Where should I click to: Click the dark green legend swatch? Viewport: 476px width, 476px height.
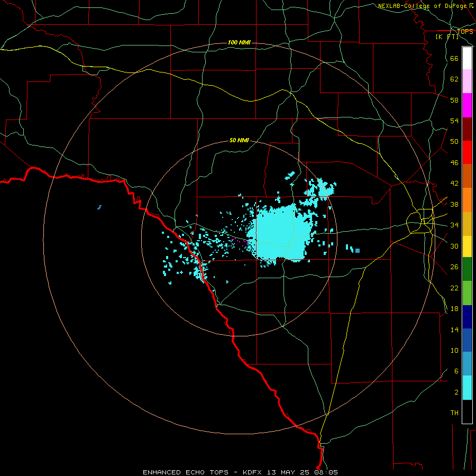[467, 269]
